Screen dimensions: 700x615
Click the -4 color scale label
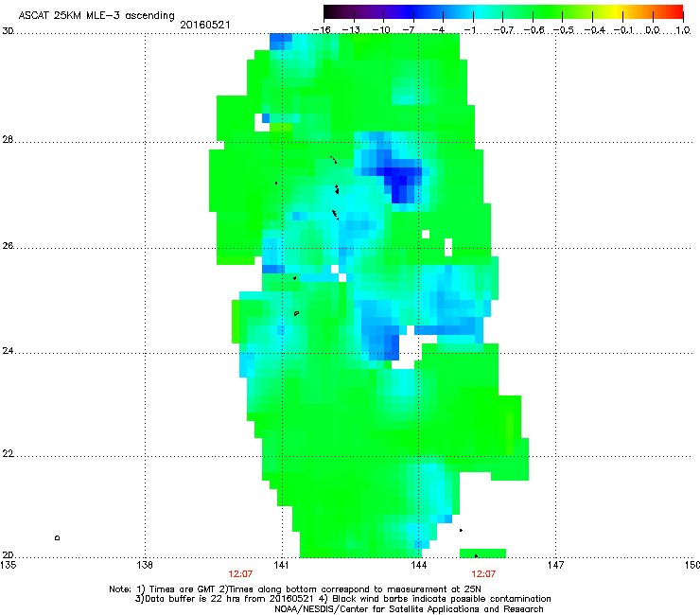tap(438, 30)
